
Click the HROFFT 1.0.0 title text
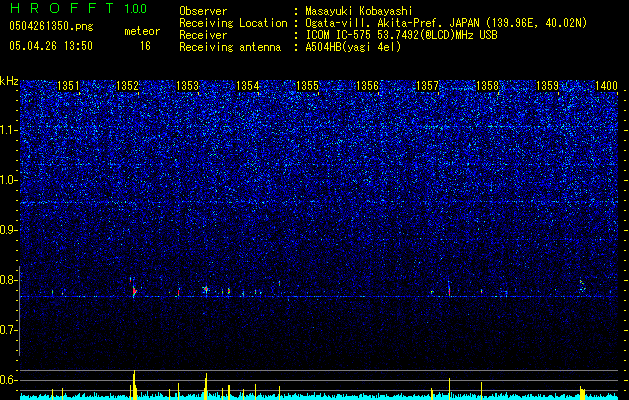click(78, 8)
